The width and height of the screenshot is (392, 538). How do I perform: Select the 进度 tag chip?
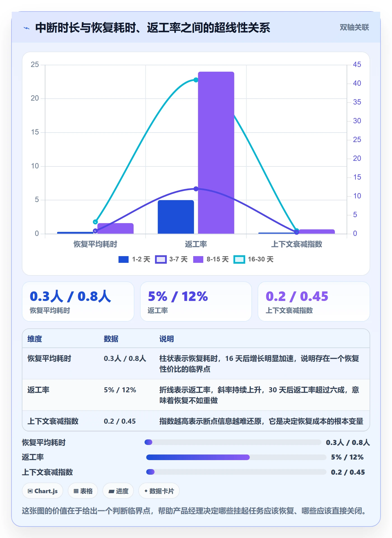(118, 491)
